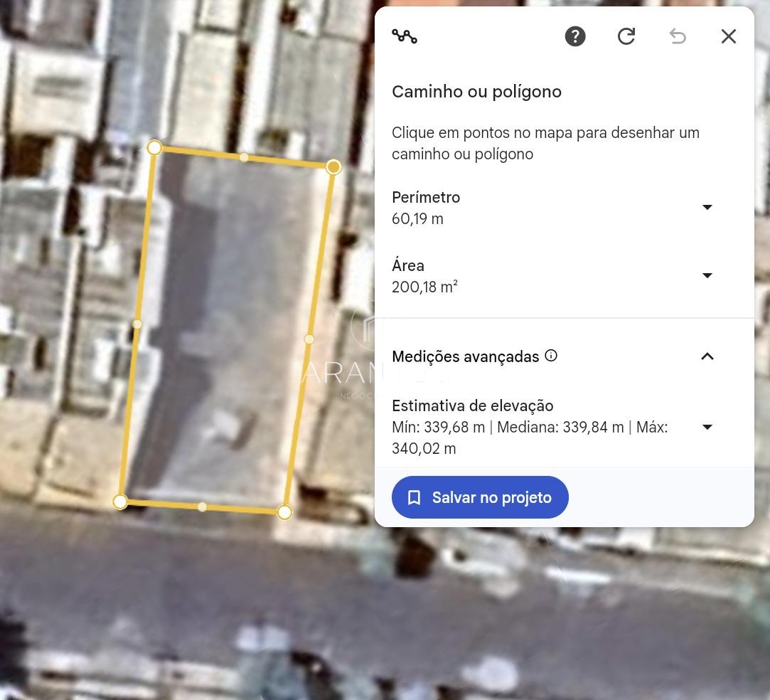Click the Salvar no projeto button
Viewport: 770px width, 700px height.
(480, 497)
